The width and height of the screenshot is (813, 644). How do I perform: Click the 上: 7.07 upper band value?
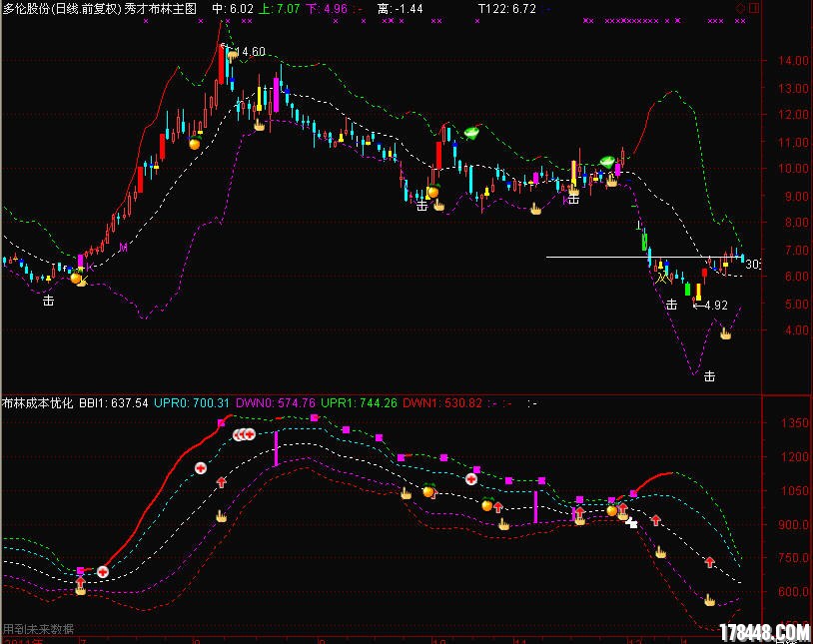(279, 9)
